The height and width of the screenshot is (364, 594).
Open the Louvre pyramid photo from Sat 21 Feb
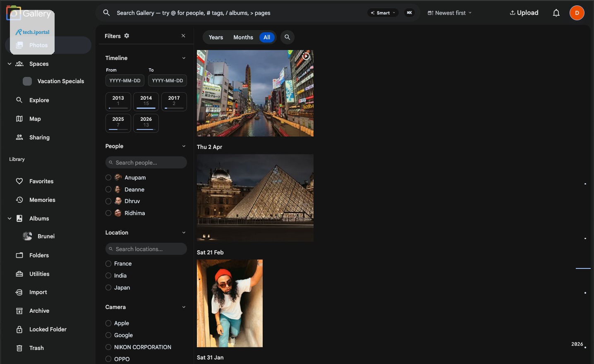click(x=255, y=198)
